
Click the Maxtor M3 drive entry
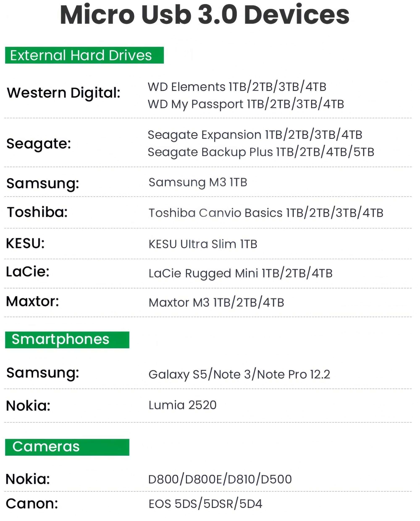point(216,302)
